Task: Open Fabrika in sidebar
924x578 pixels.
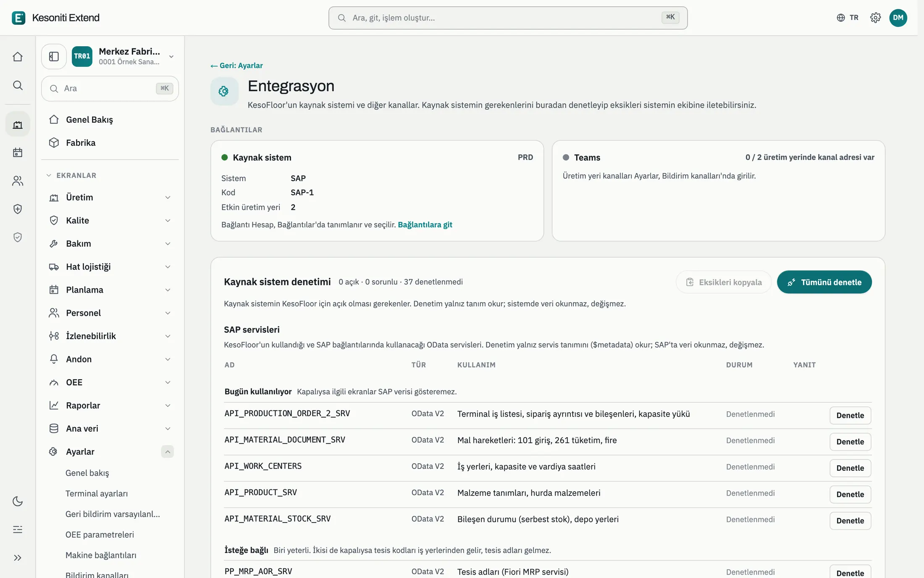Action: pyautogui.click(x=110, y=143)
